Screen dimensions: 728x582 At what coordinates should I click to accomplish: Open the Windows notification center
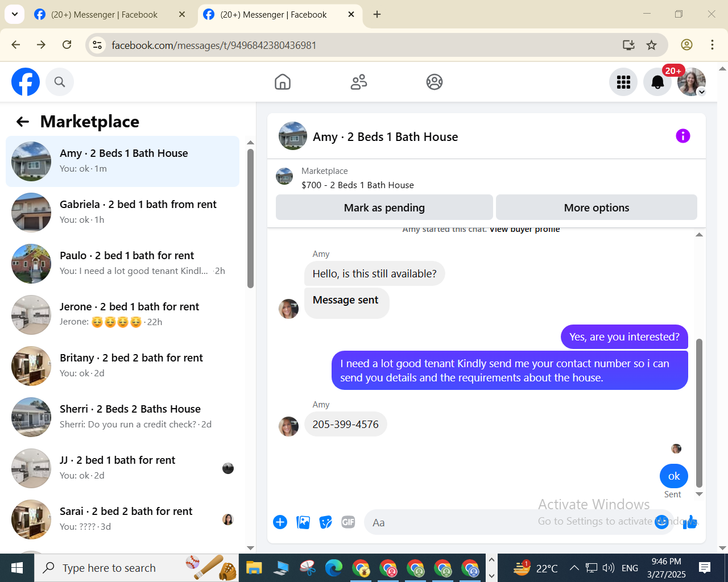coord(705,568)
